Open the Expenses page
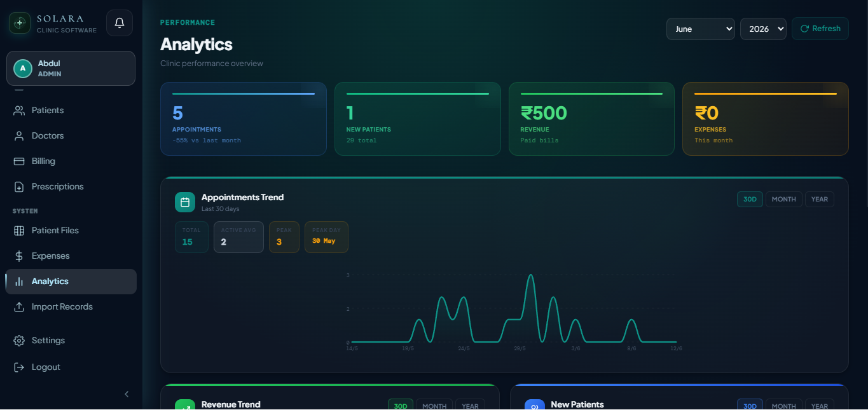Image resolution: width=868 pixels, height=410 pixels. tap(71, 256)
